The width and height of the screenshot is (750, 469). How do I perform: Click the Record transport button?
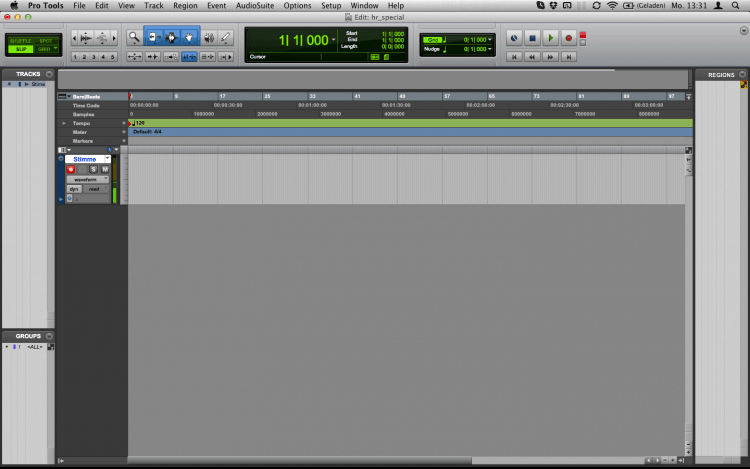point(569,38)
